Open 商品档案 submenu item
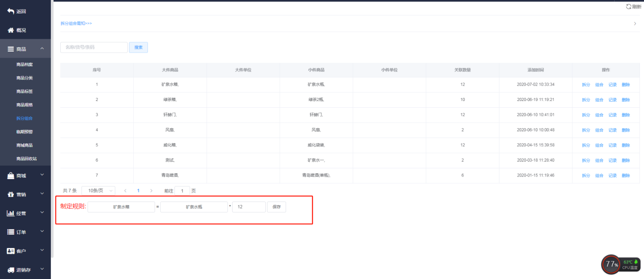Viewport: 644px width, 279px height. [25, 65]
